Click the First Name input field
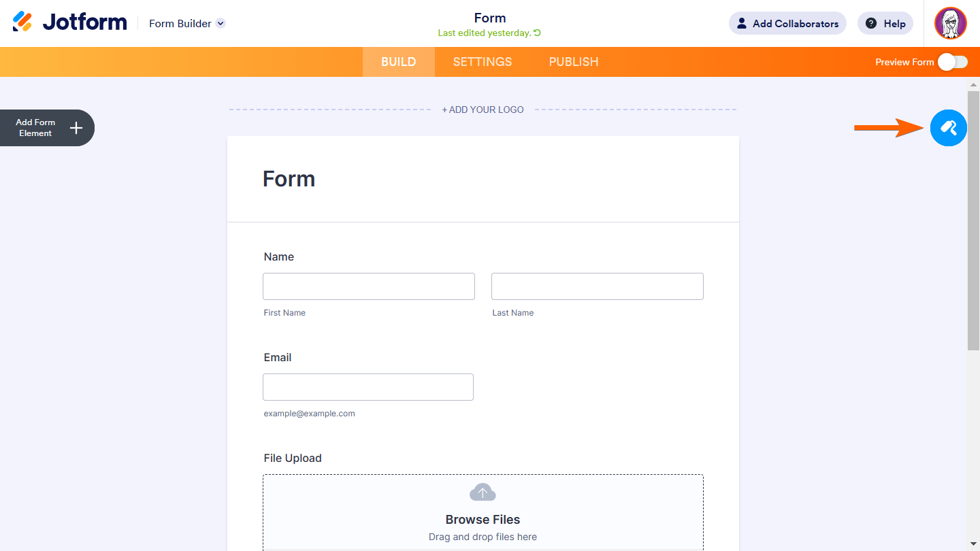This screenshot has width=980, height=551. pos(368,286)
